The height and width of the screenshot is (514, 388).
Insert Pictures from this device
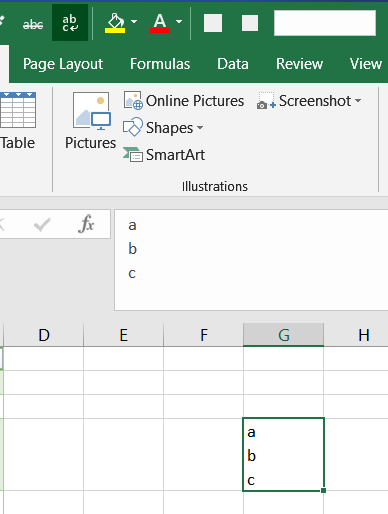[x=91, y=121]
